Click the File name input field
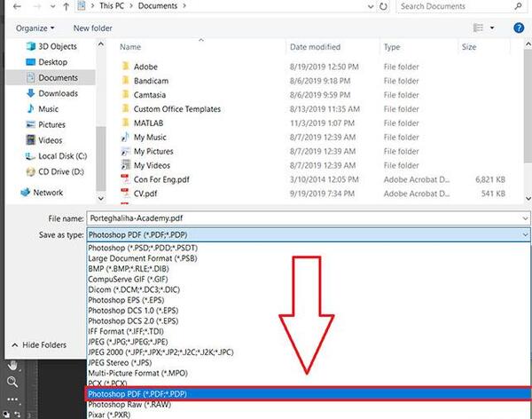 (309, 218)
